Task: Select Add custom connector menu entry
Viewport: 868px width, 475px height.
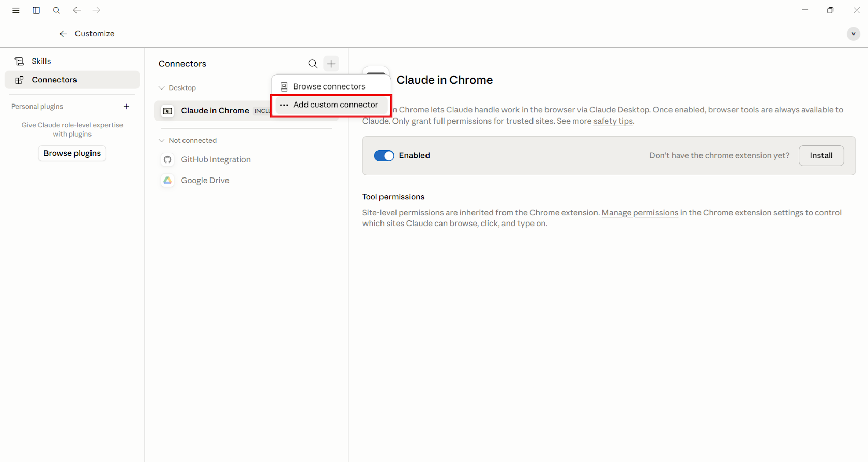Action: (331, 105)
